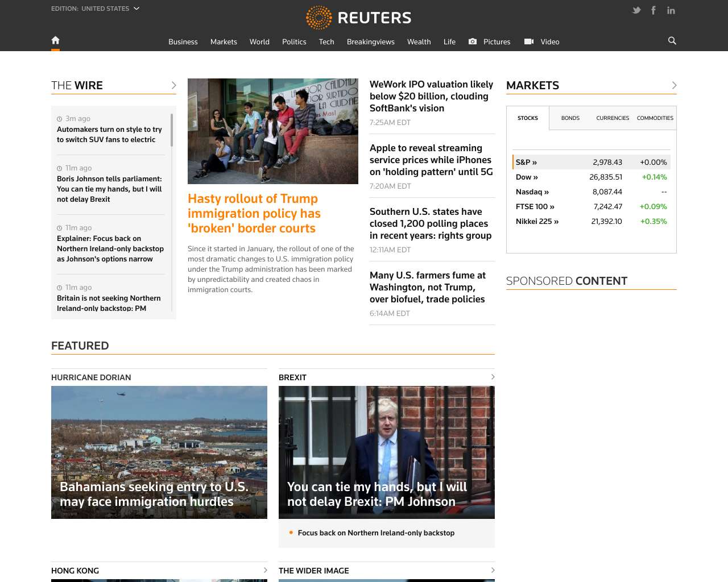Open the Brexit section chevron

point(493,377)
